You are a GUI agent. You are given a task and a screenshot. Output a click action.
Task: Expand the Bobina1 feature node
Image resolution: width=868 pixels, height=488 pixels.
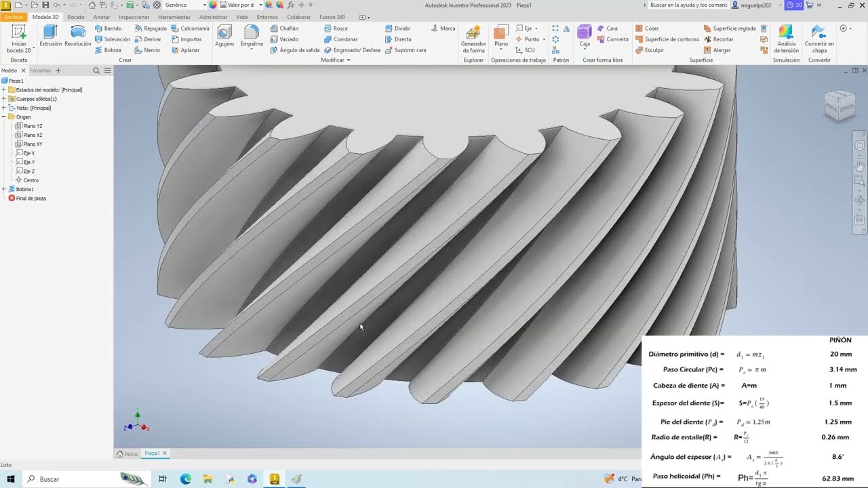click(x=3, y=189)
